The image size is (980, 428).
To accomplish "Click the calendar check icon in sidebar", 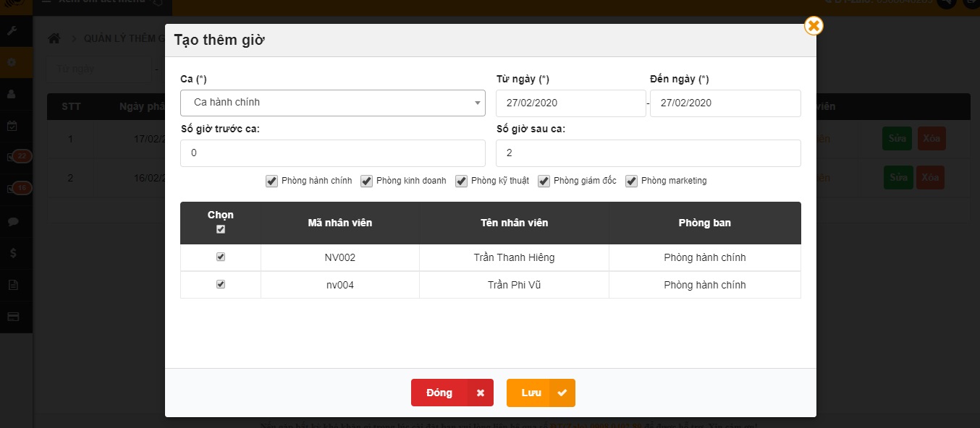I will [x=12, y=126].
